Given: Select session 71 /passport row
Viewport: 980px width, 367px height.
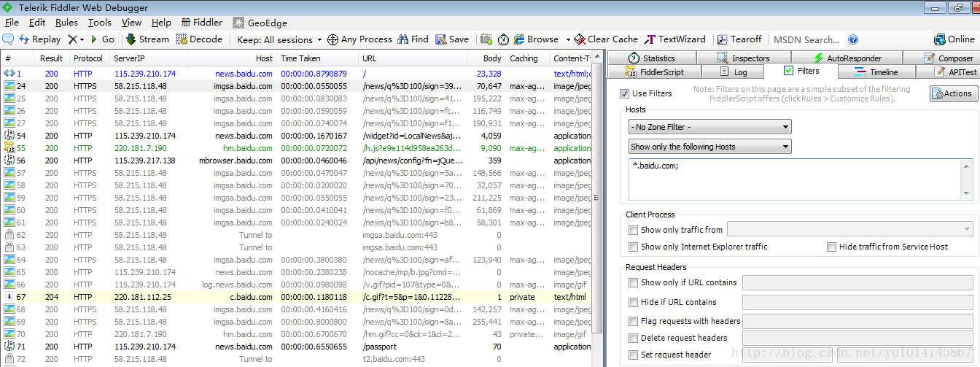Looking at the screenshot, I should click(296, 347).
